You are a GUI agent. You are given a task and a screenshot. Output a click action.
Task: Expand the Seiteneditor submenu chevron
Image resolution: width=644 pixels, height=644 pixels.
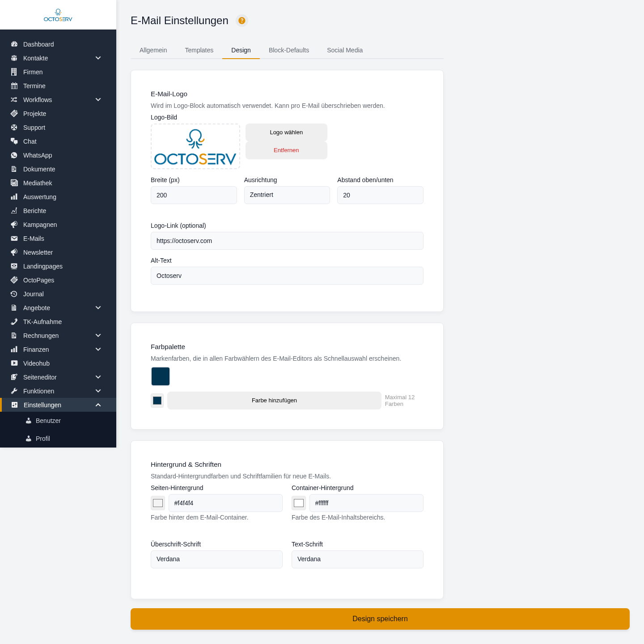pos(98,377)
